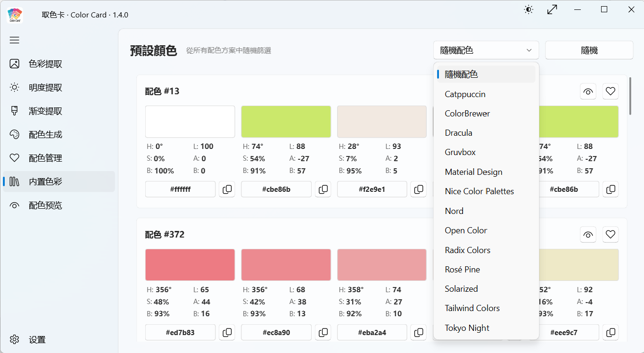The image size is (644, 353).
Task: Toggle favorite heart for 配色 #13
Action: [x=611, y=91]
